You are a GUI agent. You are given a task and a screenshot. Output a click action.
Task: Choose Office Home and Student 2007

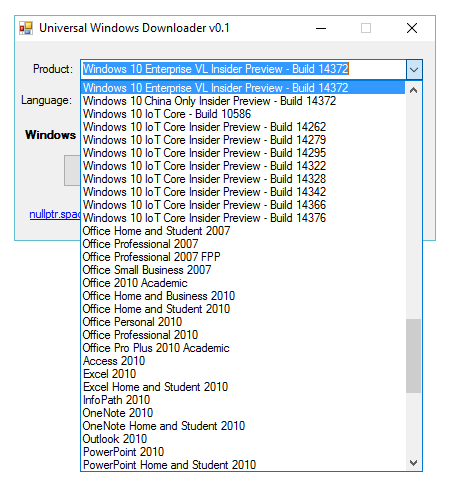pyautogui.click(x=243, y=231)
